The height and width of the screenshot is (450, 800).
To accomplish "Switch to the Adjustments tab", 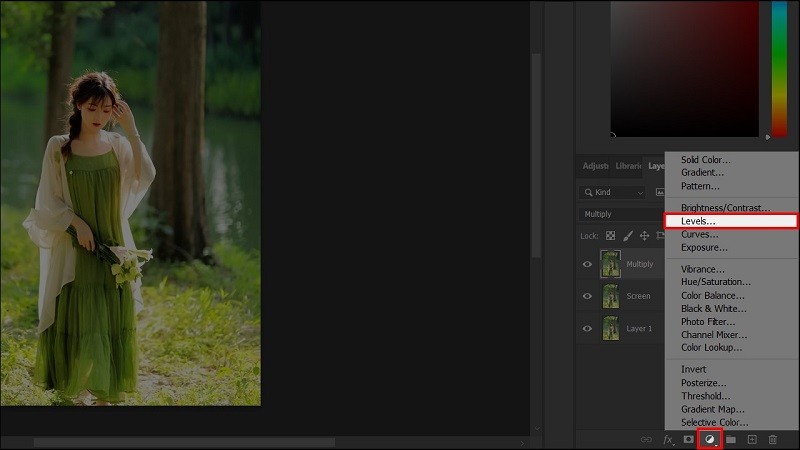I will click(x=595, y=166).
